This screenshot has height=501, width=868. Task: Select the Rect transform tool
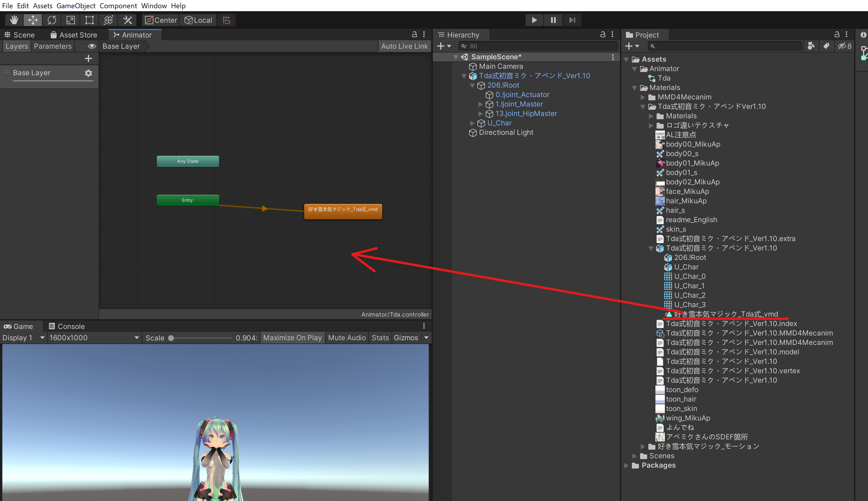[89, 20]
